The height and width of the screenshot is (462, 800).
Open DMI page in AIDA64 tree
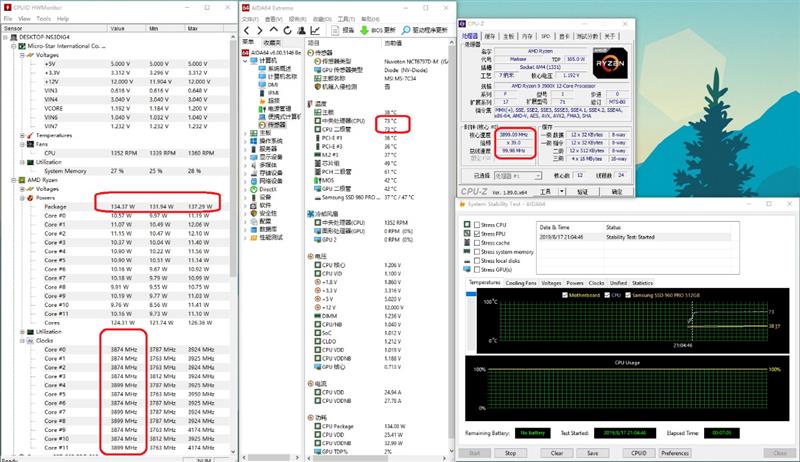(x=273, y=85)
